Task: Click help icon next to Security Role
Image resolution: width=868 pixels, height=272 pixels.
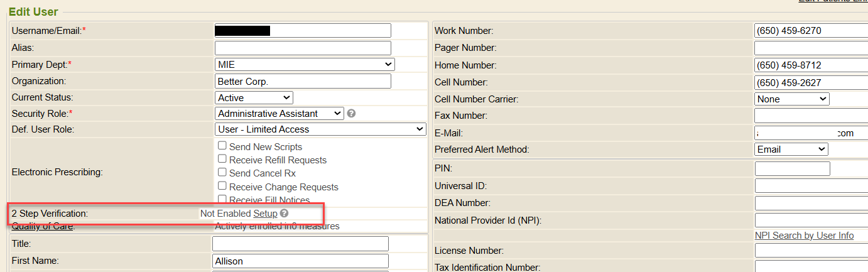Action: click(352, 114)
